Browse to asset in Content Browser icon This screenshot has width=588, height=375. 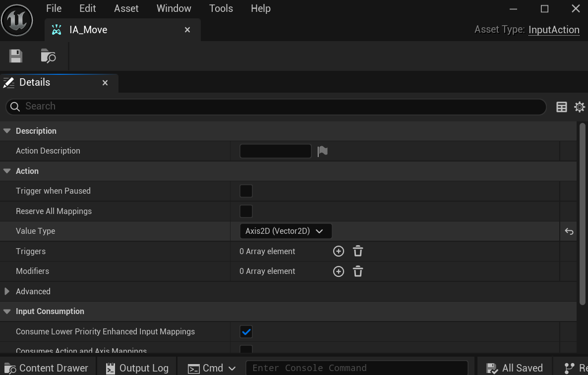49,56
